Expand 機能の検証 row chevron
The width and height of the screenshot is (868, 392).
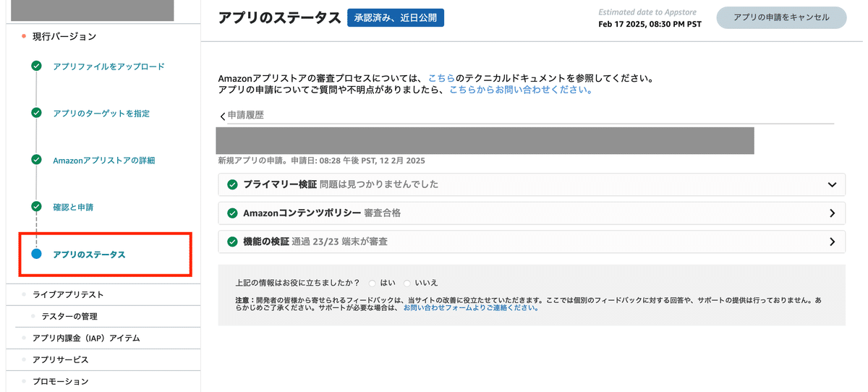[x=832, y=242]
